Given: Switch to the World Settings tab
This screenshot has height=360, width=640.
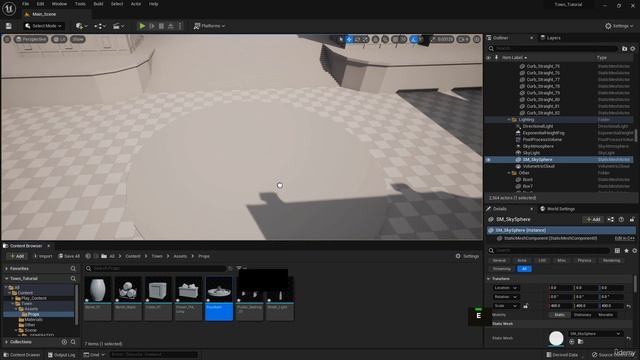Looking at the screenshot, I should [558, 209].
